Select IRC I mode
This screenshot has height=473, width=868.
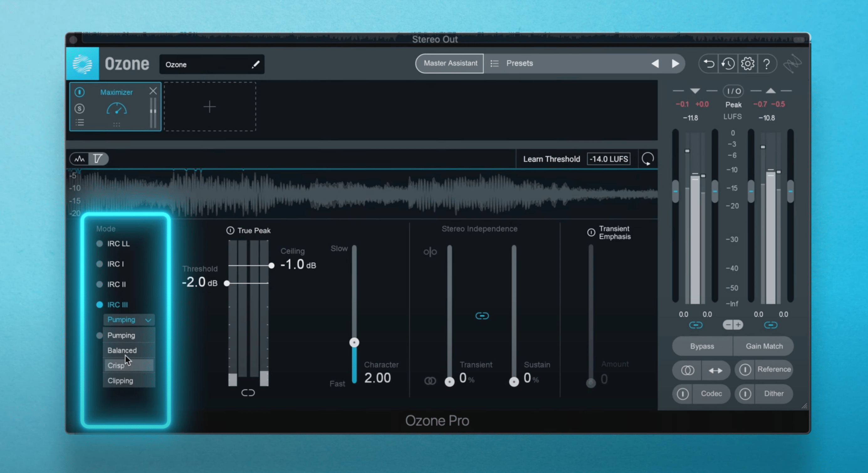click(110, 264)
